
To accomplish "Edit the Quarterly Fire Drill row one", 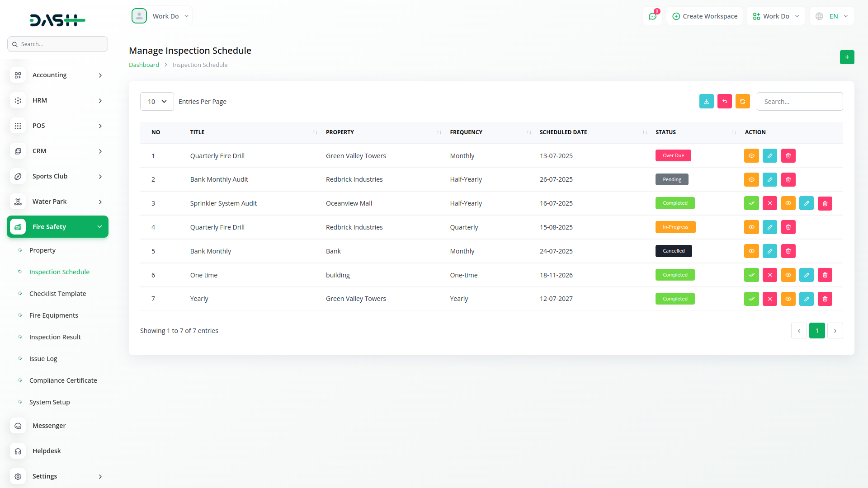I will click(x=769, y=155).
